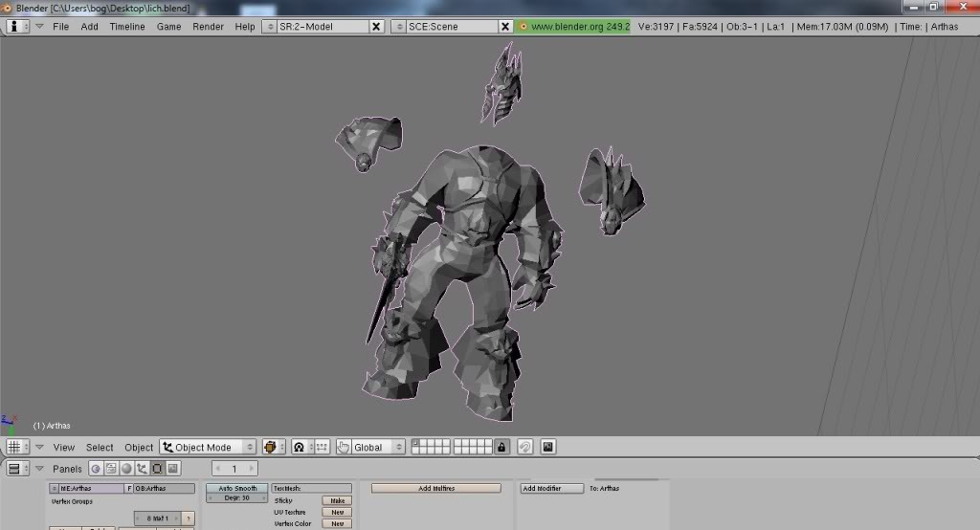Open the screen layout browse dropdown arrows
Viewport: 980px width, 530px height.
(269, 26)
